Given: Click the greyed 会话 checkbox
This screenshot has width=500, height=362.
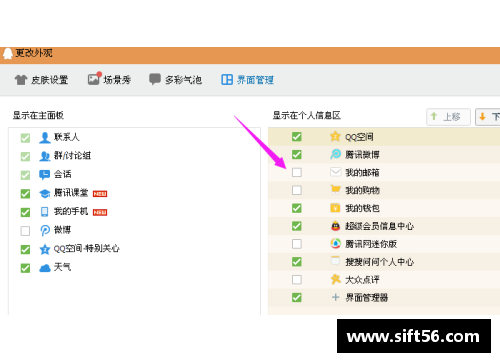Looking at the screenshot, I should [x=25, y=175].
